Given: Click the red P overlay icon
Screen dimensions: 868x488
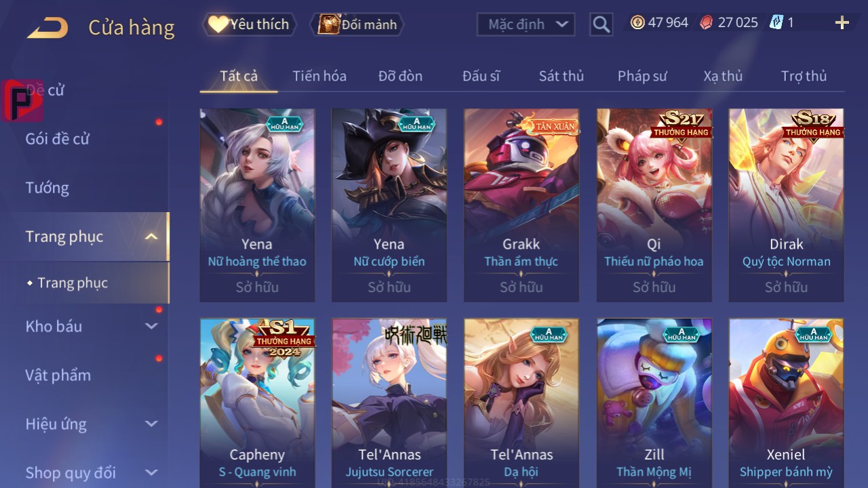Looking at the screenshot, I should coord(22,100).
